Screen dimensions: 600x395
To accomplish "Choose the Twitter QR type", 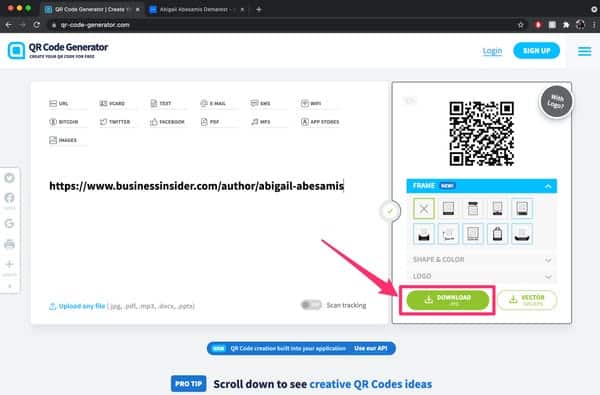I will point(115,122).
